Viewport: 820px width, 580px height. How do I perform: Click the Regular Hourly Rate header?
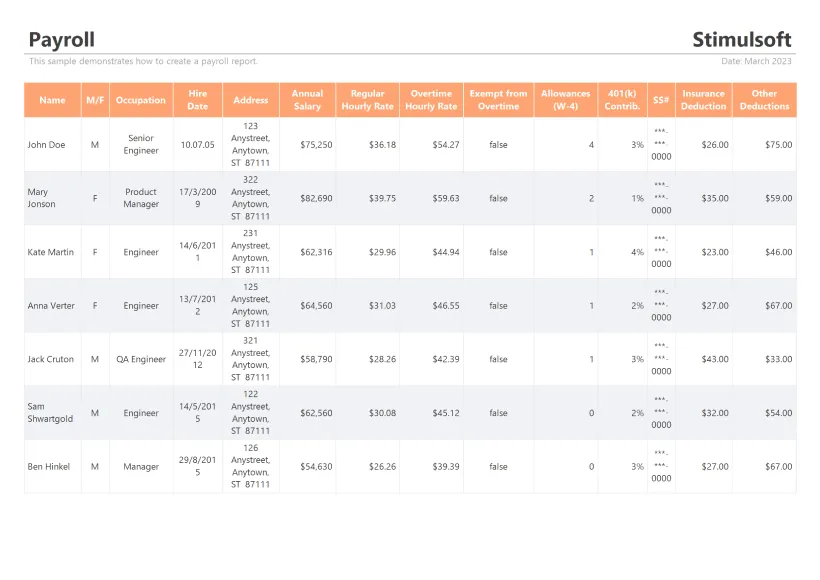pyautogui.click(x=367, y=100)
